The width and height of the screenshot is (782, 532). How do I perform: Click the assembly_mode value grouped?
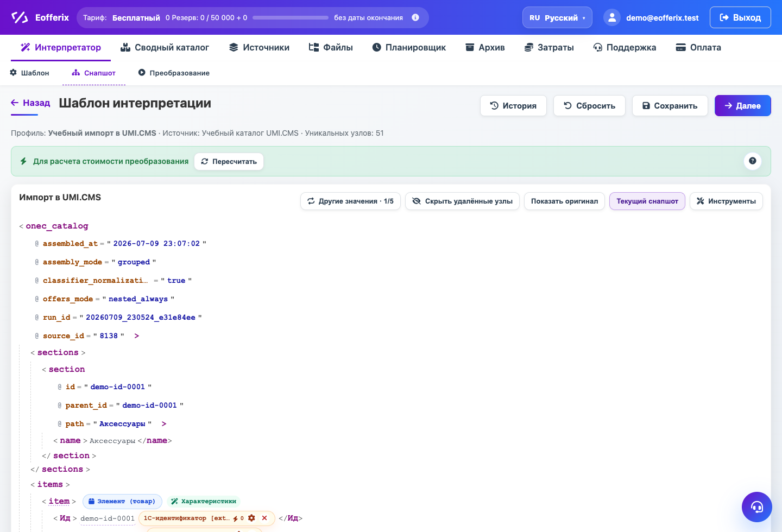click(x=134, y=262)
